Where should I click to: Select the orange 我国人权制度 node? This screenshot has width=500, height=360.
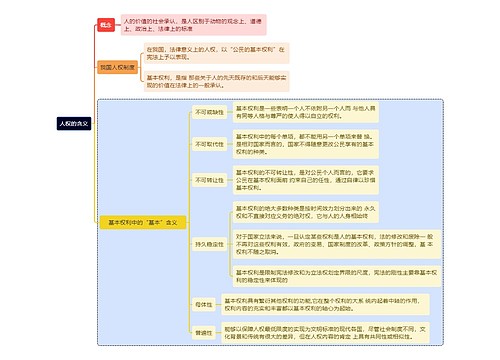117,67
